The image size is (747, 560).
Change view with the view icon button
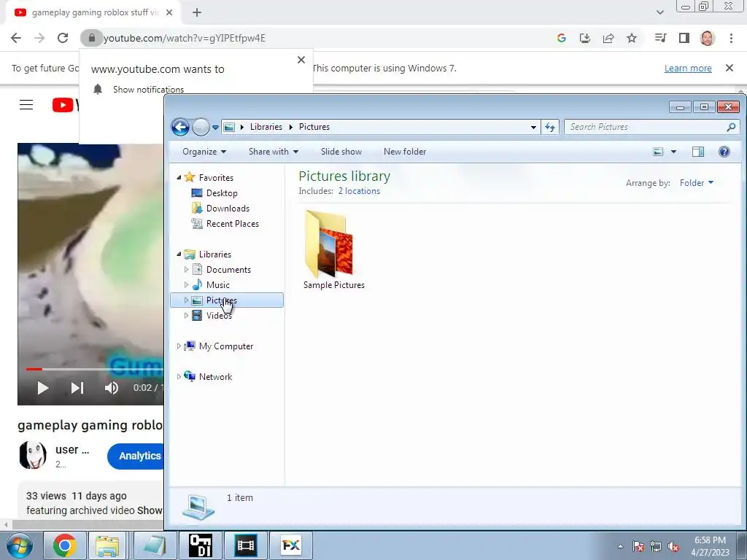658,152
